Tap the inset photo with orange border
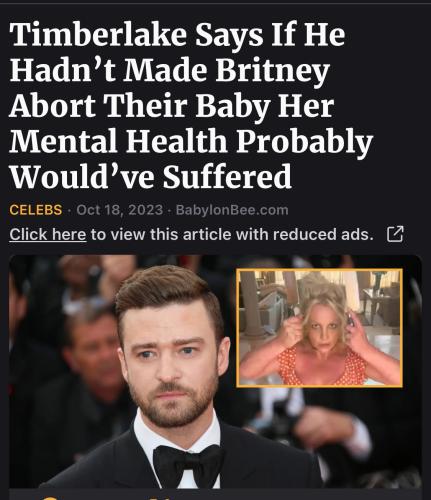The image size is (431, 500). point(319,328)
